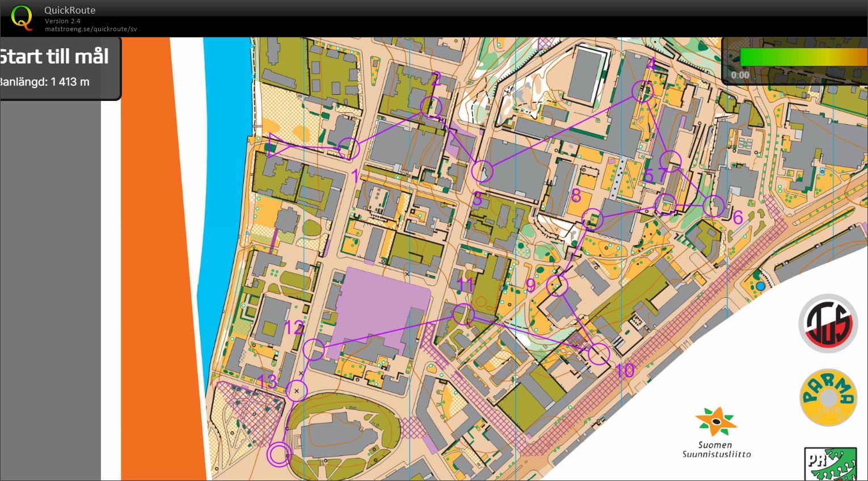
Task: Open the matstroeng.se/quickroute/sv link
Action: coord(91,29)
